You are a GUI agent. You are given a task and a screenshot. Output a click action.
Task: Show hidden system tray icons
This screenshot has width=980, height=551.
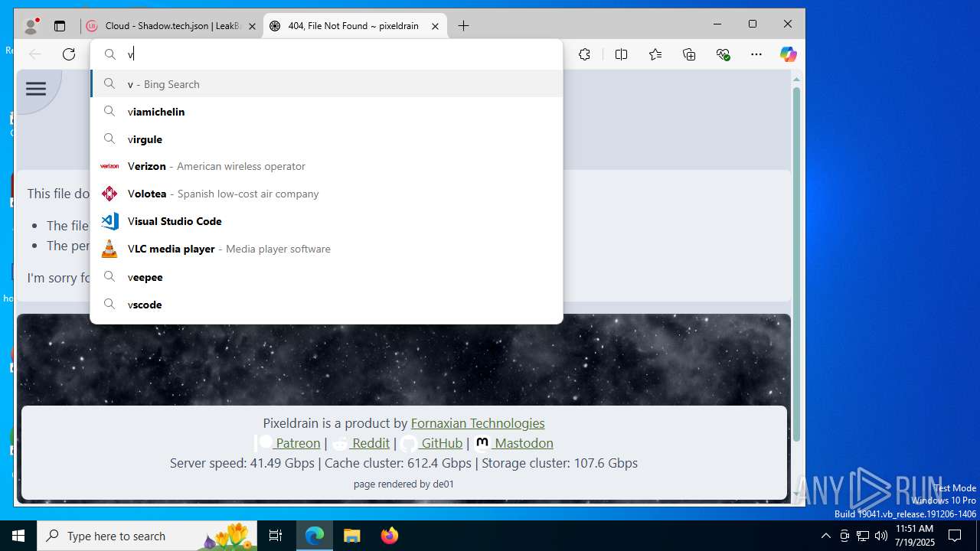tap(825, 536)
